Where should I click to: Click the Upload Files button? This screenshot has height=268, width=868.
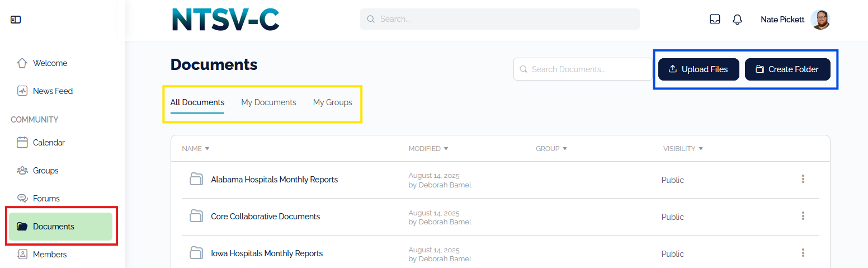tap(699, 69)
